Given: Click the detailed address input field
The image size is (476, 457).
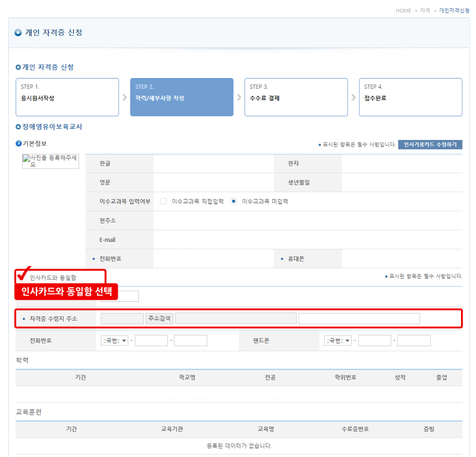Looking at the screenshot, I should coord(359,318).
